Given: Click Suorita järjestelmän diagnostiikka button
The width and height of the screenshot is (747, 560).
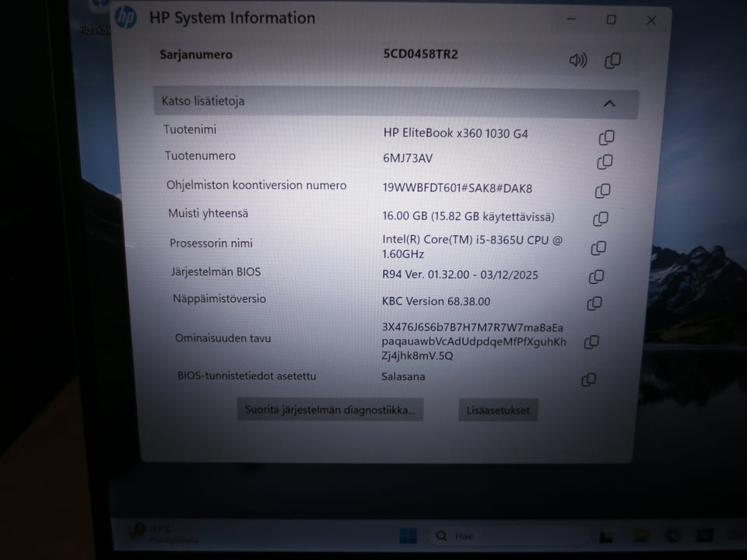Looking at the screenshot, I should (x=330, y=410).
